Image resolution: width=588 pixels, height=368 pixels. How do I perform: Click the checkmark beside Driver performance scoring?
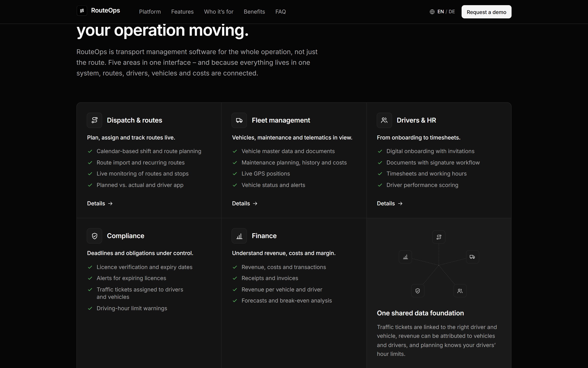click(x=380, y=185)
